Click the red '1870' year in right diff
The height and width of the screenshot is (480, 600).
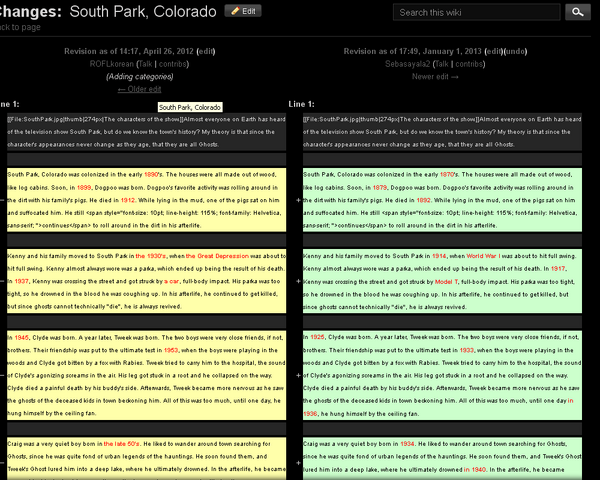tap(447, 175)
